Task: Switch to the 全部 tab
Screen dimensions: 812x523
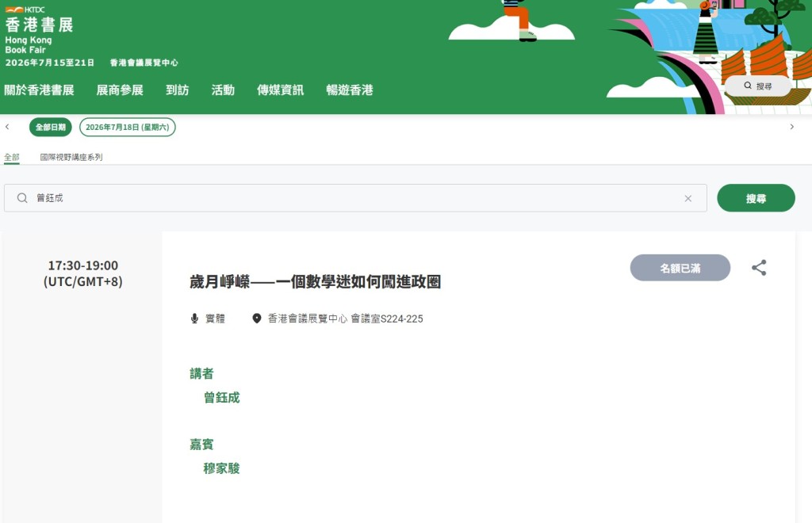Action: (x=12, y=157)
